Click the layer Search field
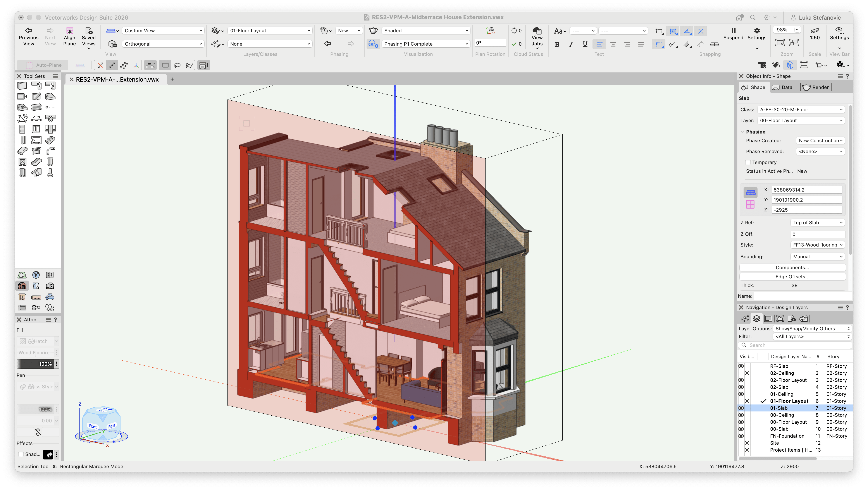Screen dimensions: 868x490 [795, 345]
